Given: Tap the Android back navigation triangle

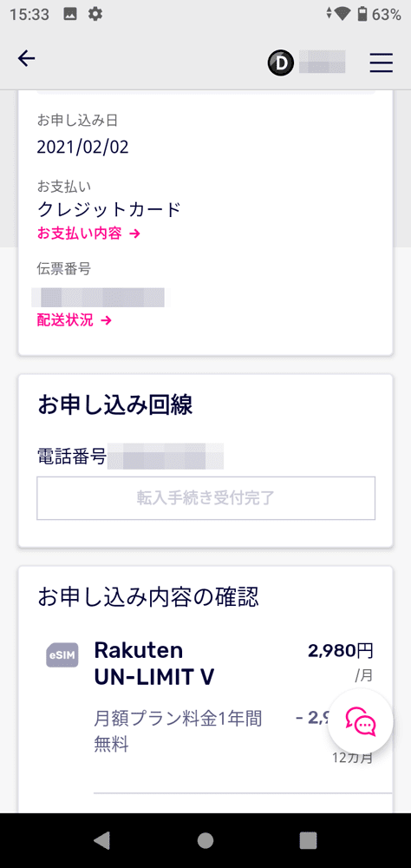Looking at the screenshot, I should 101,840.
